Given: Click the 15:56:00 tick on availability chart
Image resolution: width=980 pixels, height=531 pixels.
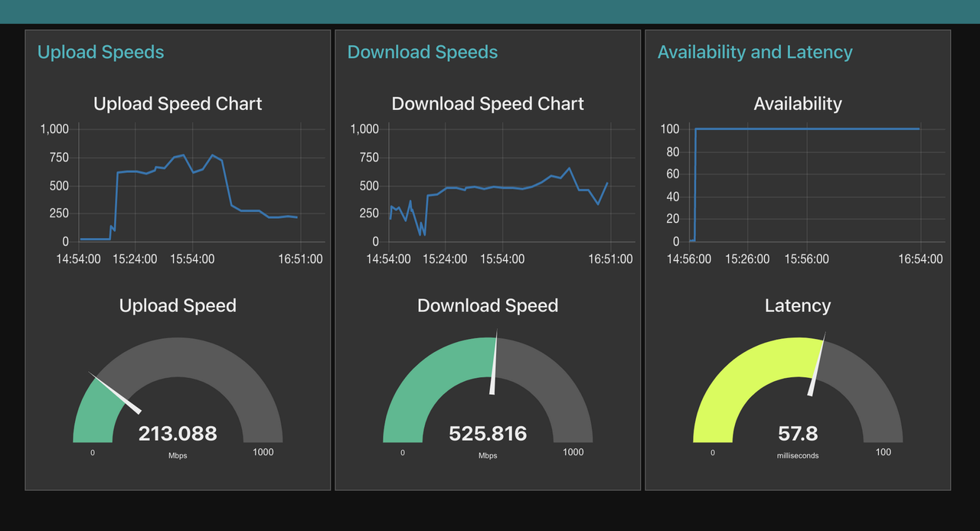Looking at the screenshot, I should coord(807,259).
